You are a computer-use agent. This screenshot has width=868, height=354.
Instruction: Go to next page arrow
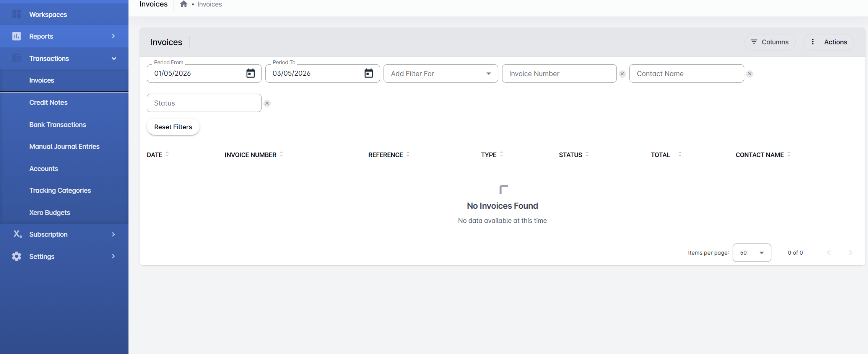(850, 252)
